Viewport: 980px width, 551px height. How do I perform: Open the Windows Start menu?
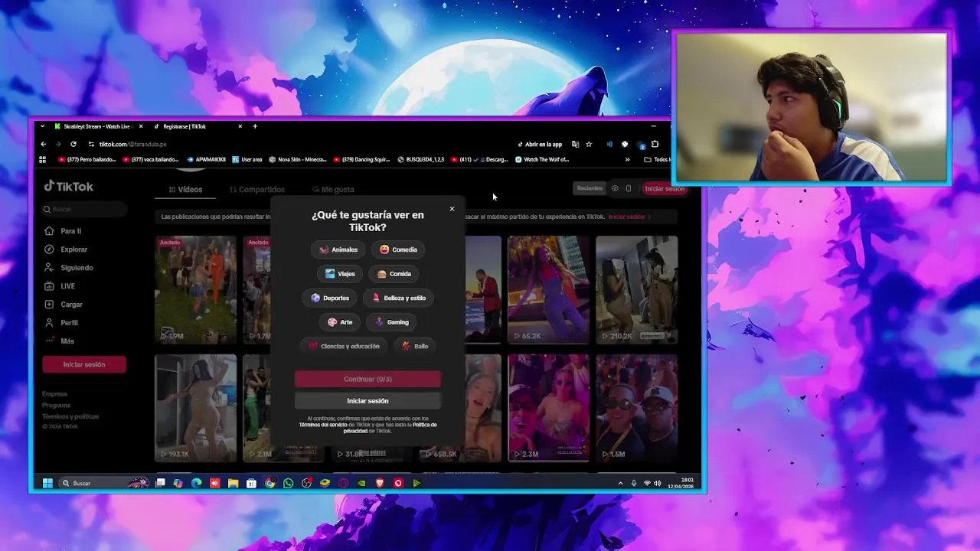pos(47,483)
